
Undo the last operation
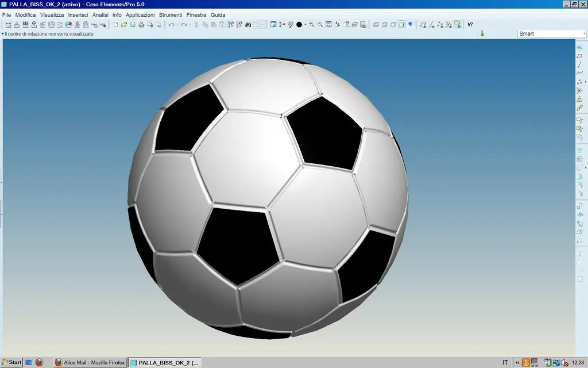tap(171, 25)
